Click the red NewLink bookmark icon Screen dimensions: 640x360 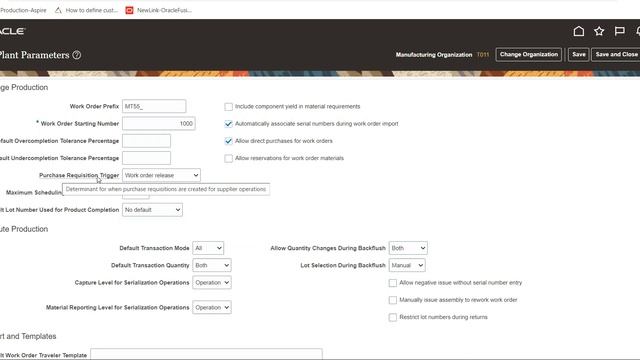(129, 10)
